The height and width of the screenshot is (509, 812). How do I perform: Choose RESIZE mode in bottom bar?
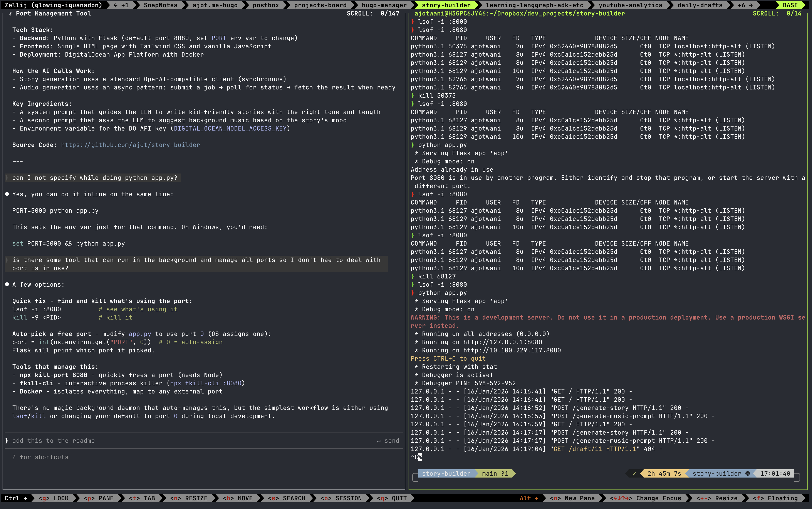click(x=189, y=498)
